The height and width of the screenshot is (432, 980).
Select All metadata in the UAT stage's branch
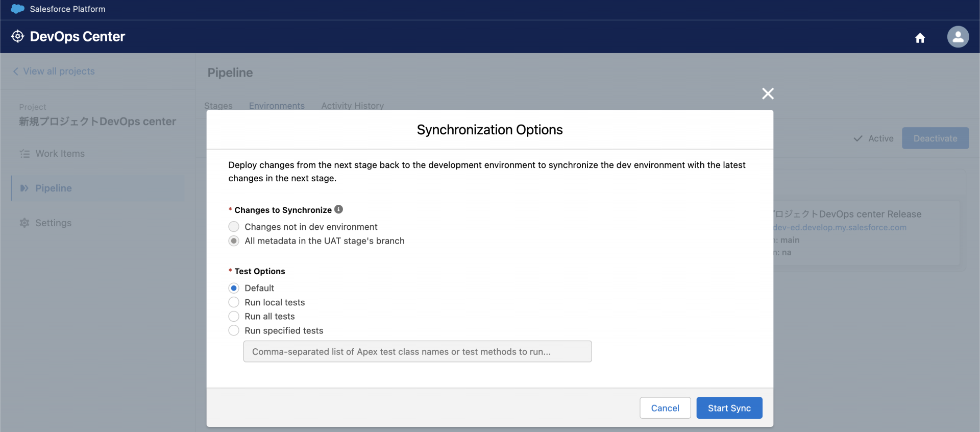click(x=234, y=241)
